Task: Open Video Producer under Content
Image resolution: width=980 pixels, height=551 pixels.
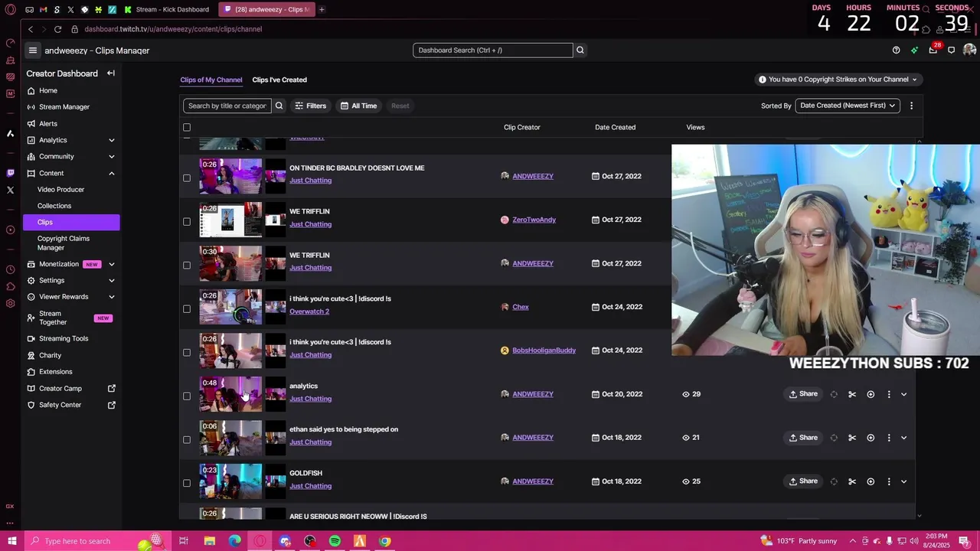Action: (60, 190)
